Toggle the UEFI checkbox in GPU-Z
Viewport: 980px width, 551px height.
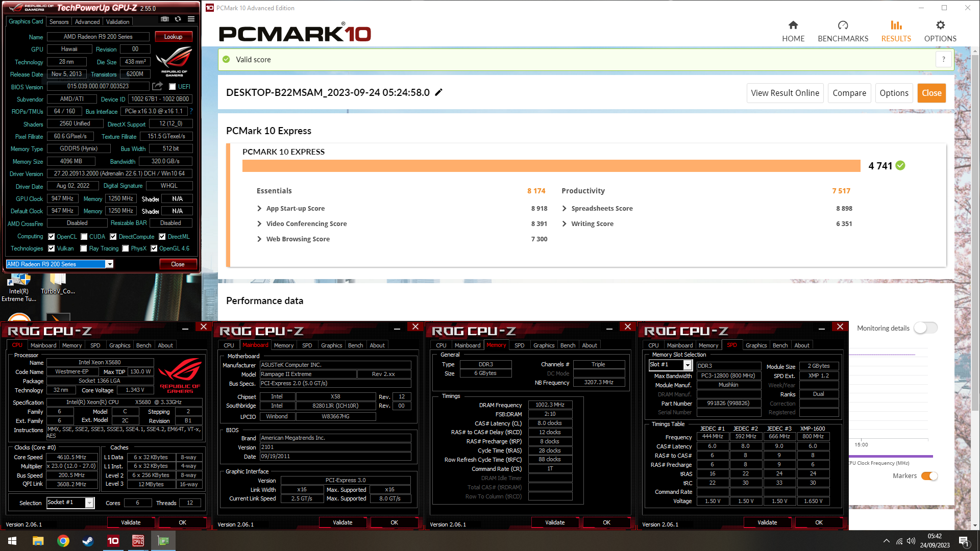tap(173, 87)
